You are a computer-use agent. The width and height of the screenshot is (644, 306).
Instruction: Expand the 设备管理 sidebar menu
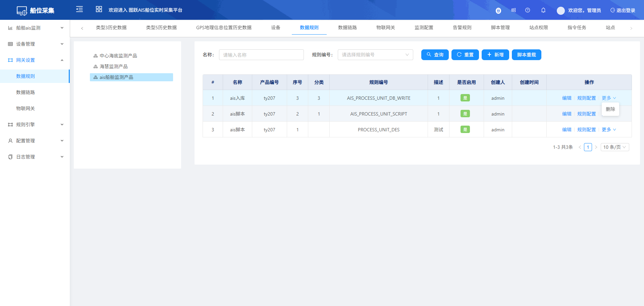point(35,44)
